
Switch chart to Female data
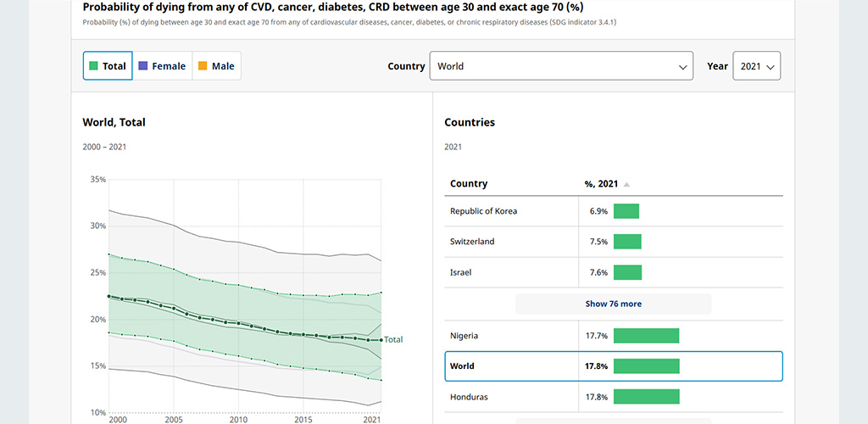[162, 66]
